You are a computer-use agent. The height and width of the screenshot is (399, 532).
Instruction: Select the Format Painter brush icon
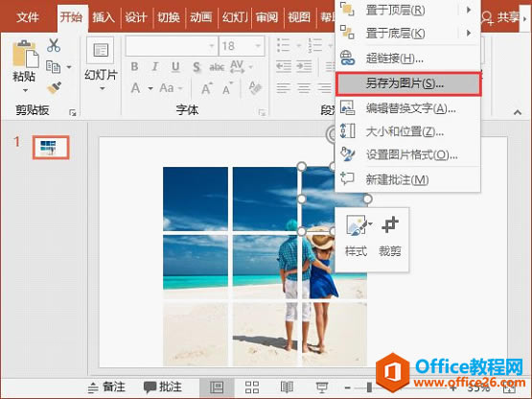click(x=54, y=88)
